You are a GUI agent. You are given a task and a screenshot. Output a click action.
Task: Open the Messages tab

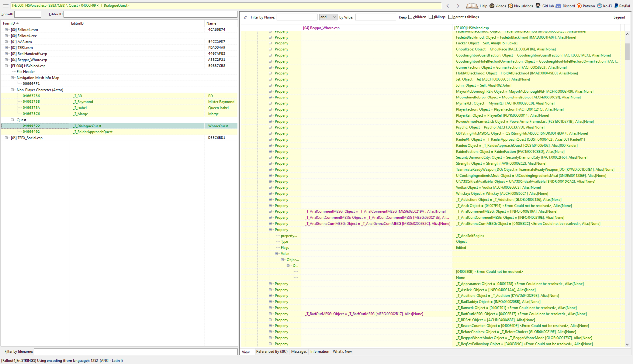[299, 352]
